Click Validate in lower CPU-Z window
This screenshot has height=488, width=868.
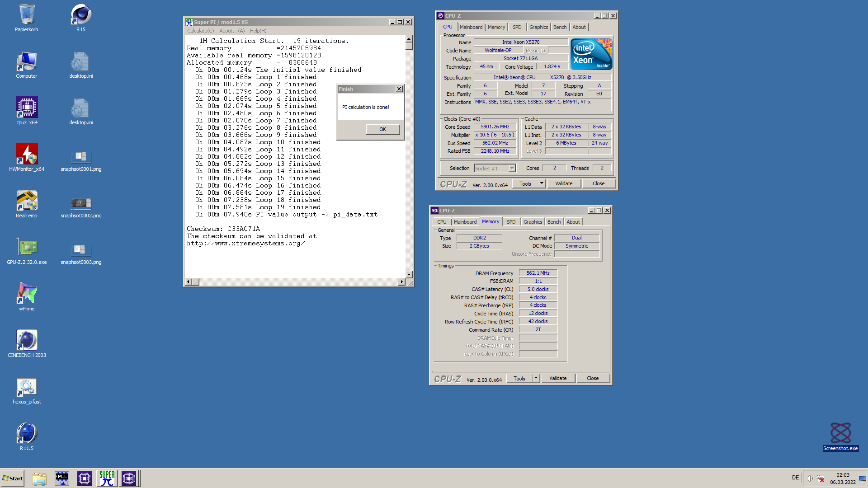[558, 379]
